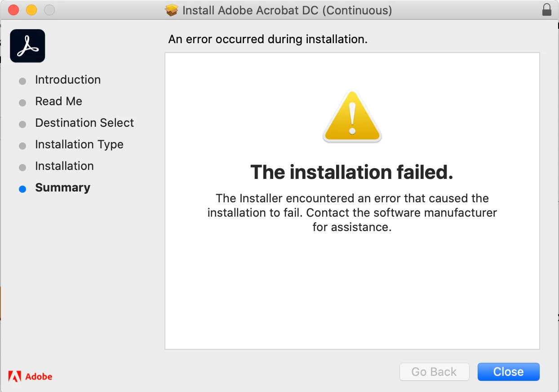Click the yellow minimize window button
This screenshot has width=559, height=392.
pyautogui.click(x=31, y=10)
